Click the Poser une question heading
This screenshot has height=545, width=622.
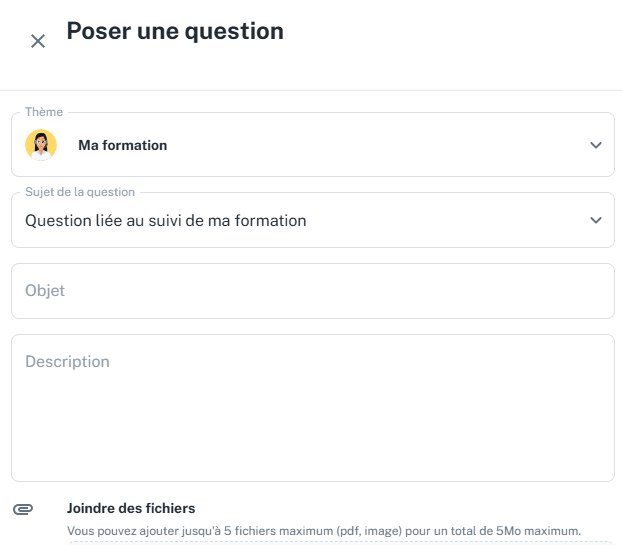(175, 31)
